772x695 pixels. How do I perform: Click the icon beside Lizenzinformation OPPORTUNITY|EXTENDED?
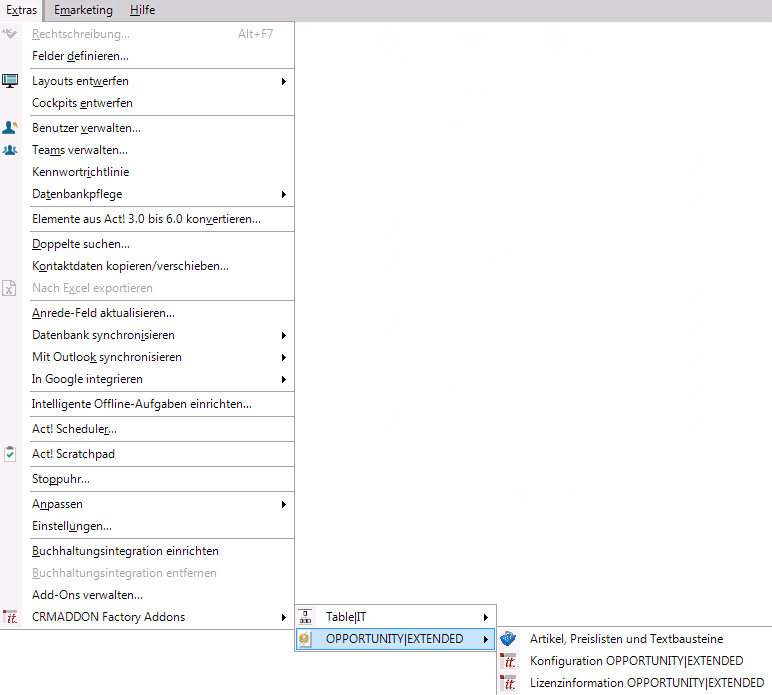point(508,683)
